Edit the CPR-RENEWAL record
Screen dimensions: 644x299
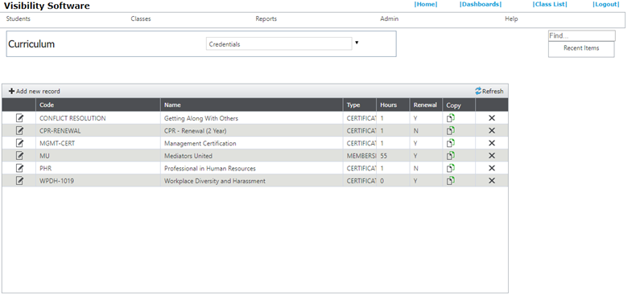[x=19, y=131]
